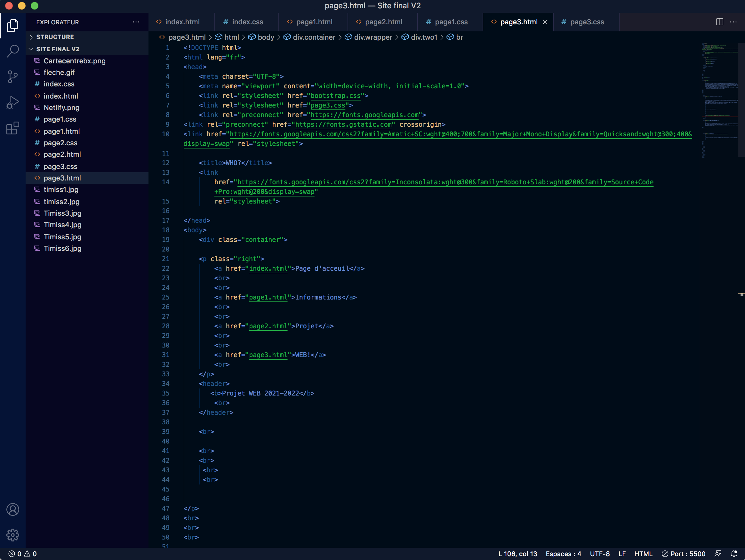Image resolution: width=745 pixels, height=560 pixels.
Task: Open index.html file in explorer
Action: point(87,96)
